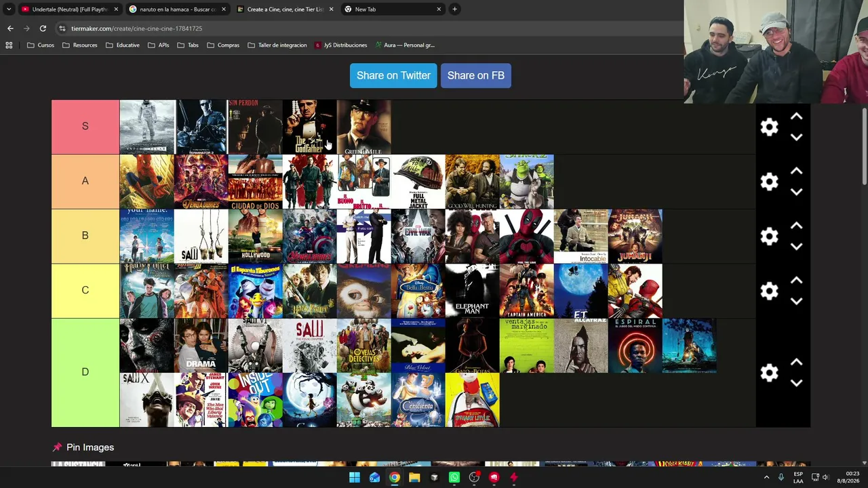Focus the tiermaker.com address bar
The image size is (868, 488).
tap(366, 28)
